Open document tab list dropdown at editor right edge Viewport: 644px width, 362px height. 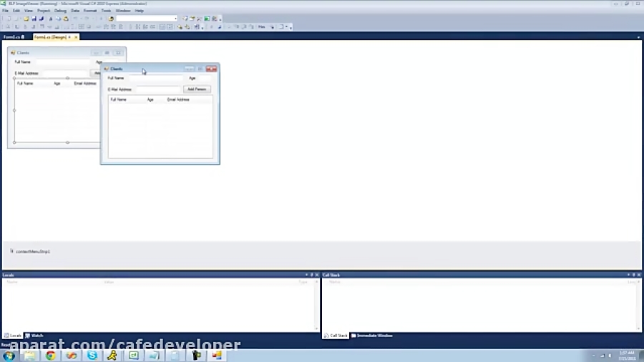(638, 37)
